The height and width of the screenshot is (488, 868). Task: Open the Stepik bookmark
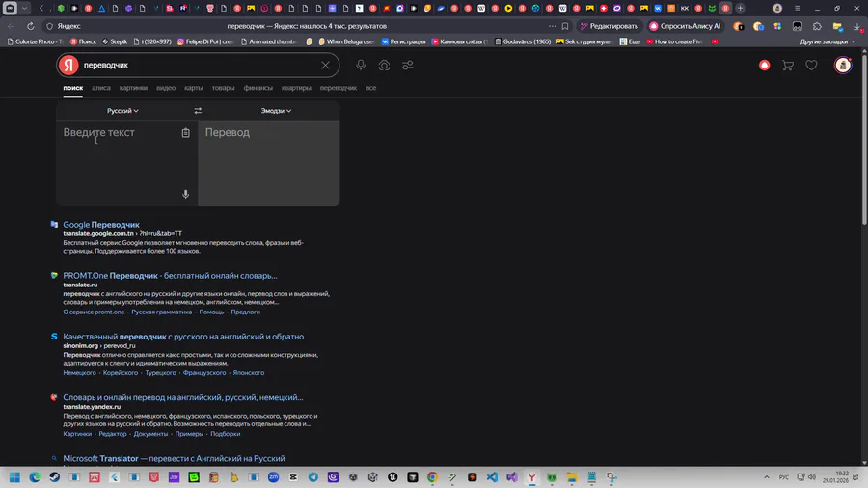(115, 41)
